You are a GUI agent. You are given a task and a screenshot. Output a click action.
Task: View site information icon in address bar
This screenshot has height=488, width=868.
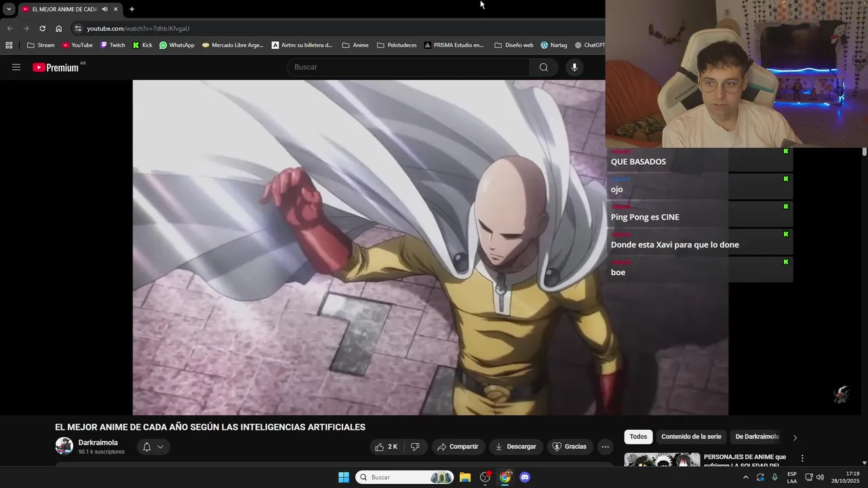[78, 28]
